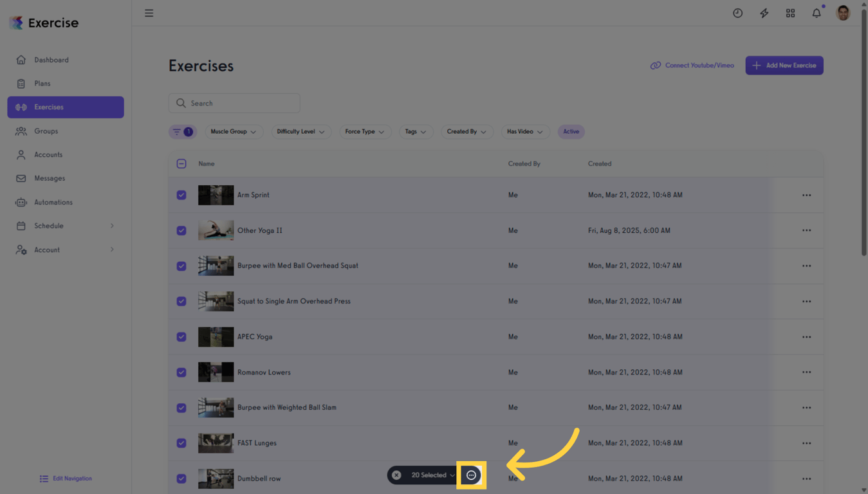
Task: Uncheck the APEC Yoga checkbox
Action: pos(181,336)
